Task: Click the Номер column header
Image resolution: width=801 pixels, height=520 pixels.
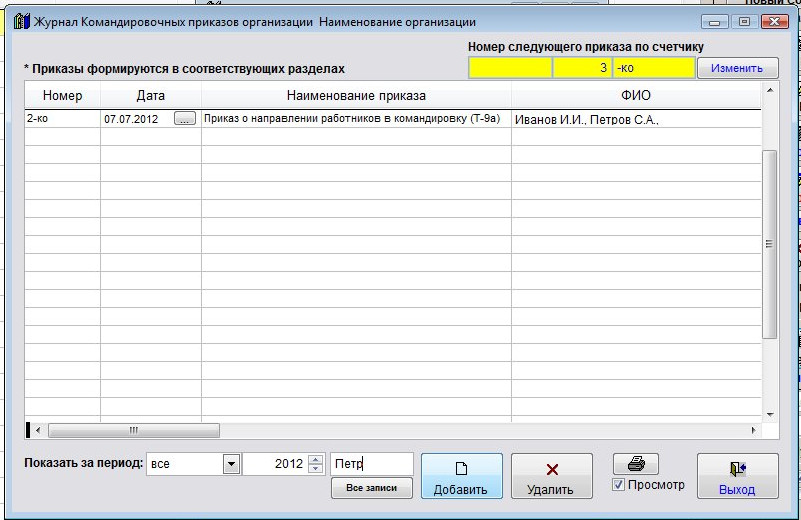Action: [62, 96]
